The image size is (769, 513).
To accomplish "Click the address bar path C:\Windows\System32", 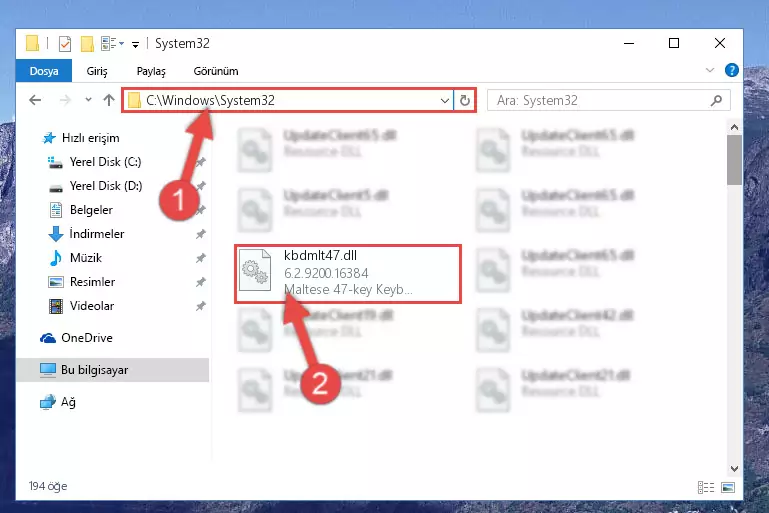I will coord(210,101).
